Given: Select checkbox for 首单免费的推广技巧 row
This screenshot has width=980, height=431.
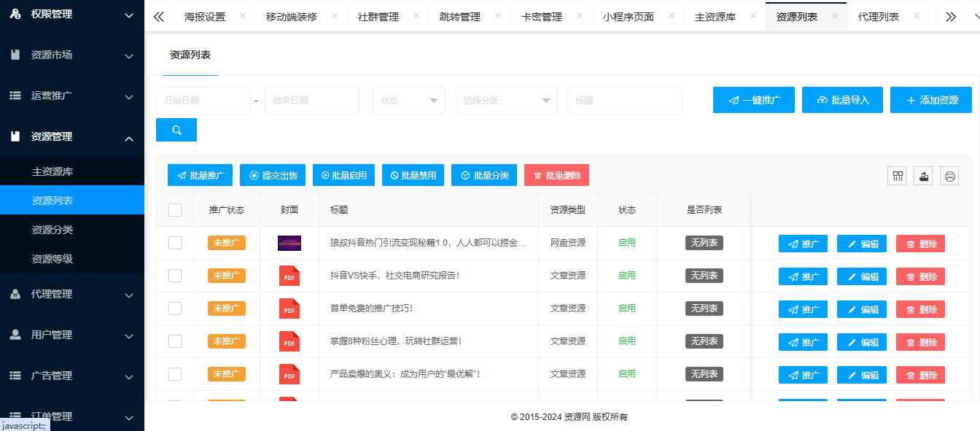Looking at the screenshot, I should (x=175, y=308).
